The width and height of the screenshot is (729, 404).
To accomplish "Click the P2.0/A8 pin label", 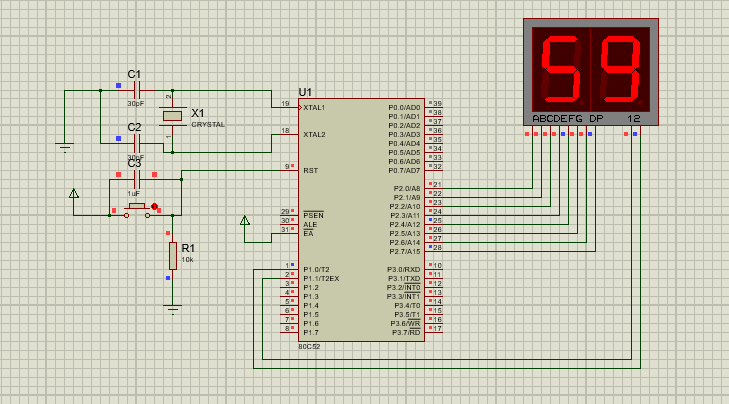I will coord(407,188).
